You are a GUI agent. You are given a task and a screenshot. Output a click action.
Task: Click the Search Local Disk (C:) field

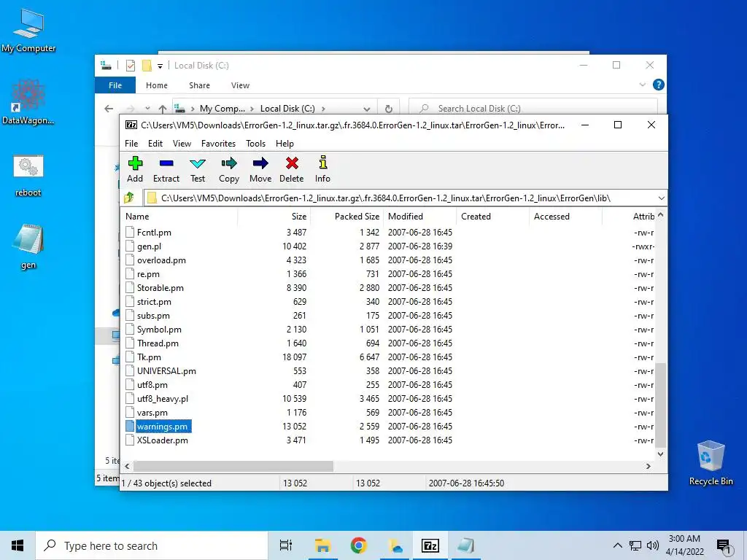coord(533,109)
